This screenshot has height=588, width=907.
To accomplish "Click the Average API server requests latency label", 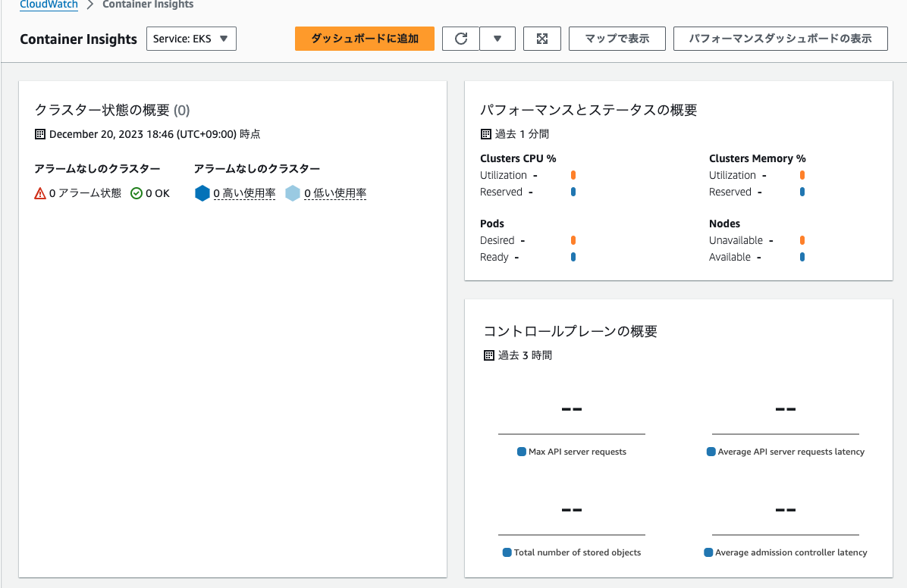I will [x=791, y=452].
